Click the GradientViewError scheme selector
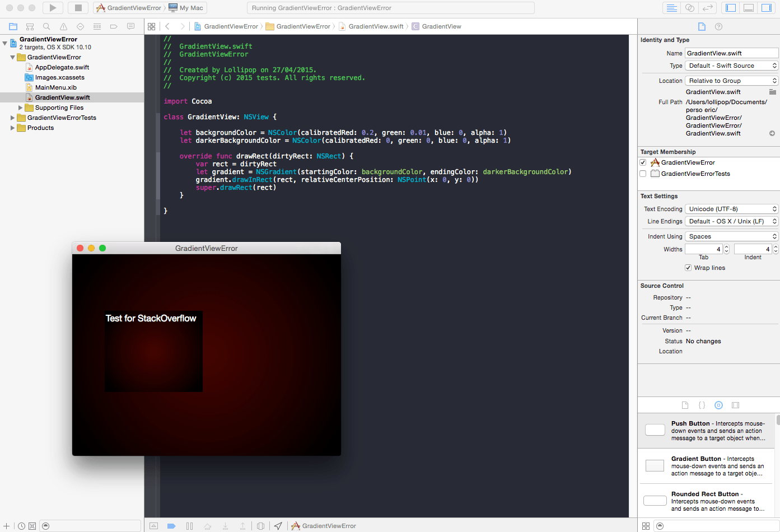Screen dimensions: 780x532 [129, 8]
